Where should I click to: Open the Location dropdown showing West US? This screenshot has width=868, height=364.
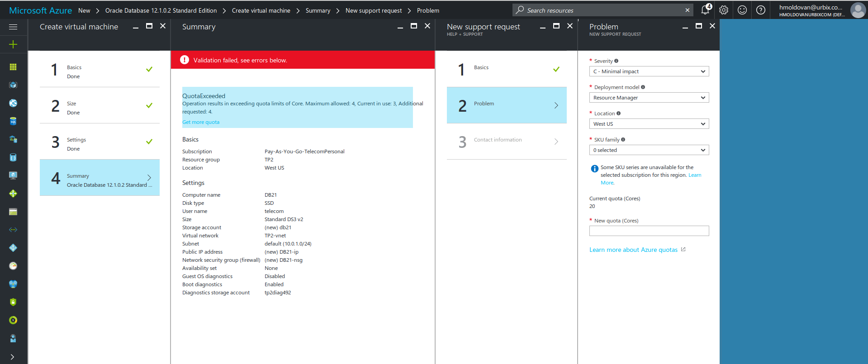coord(649,124)
